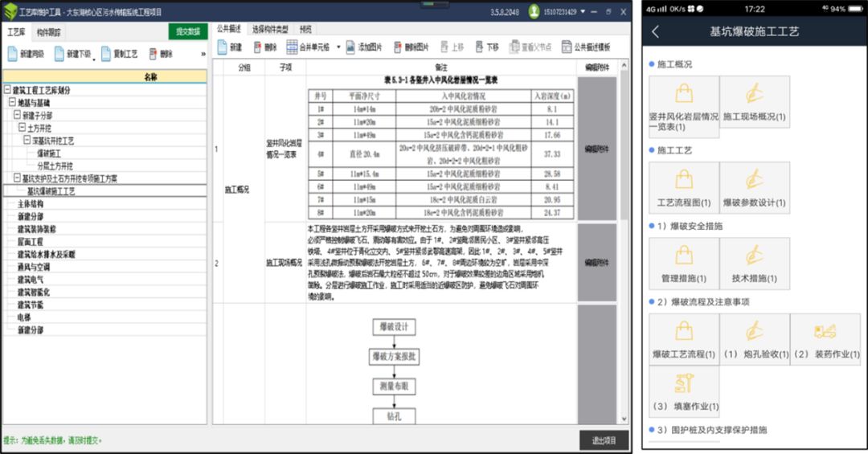Select 通风与空调 in the tree
868x454 pixels.
pyautogui.click(x=33, y=267)
